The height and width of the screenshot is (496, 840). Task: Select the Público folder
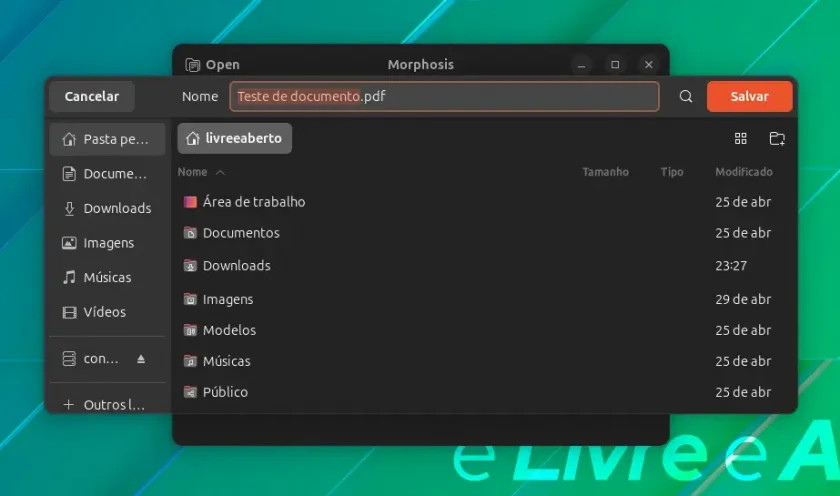(x=484, y=392)
